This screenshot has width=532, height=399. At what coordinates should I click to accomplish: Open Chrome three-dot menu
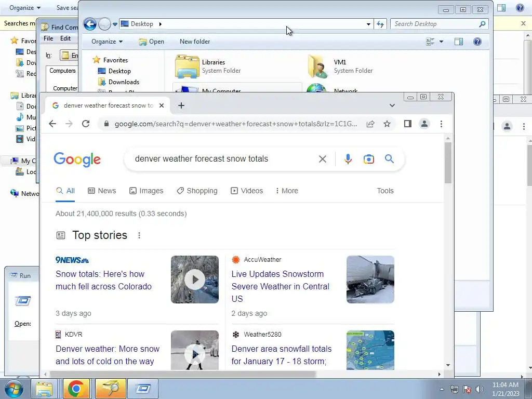pos(441,124)
